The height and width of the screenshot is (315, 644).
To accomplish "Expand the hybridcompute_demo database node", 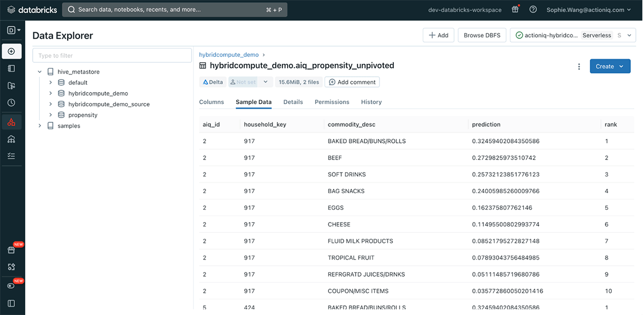I will tap(50, 93).
